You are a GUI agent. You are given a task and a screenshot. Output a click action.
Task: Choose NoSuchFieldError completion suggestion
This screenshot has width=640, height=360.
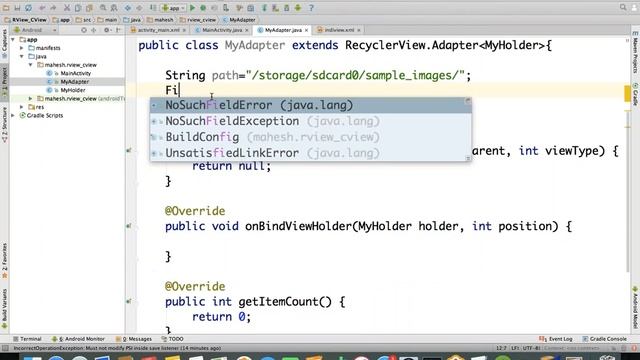tap(311, 105)
